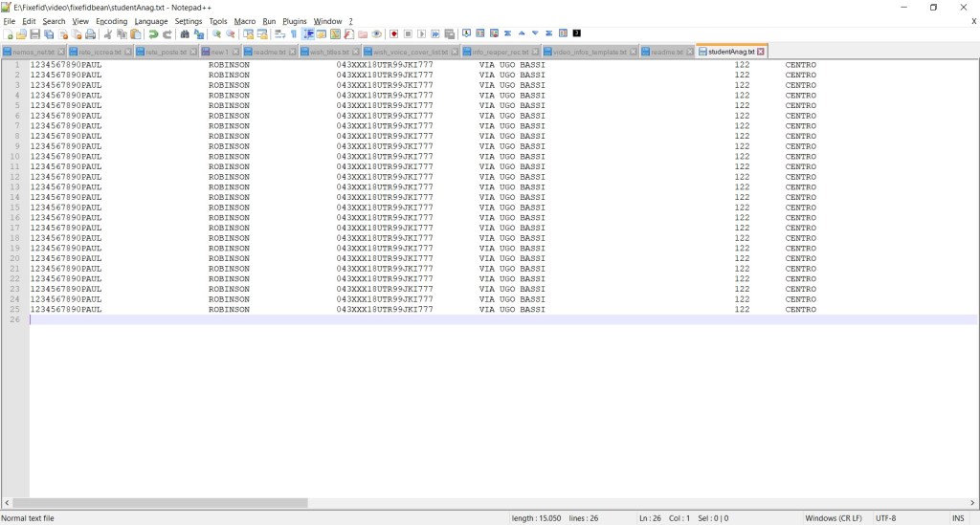Click the Undo green arrow icon

(153, 34)
